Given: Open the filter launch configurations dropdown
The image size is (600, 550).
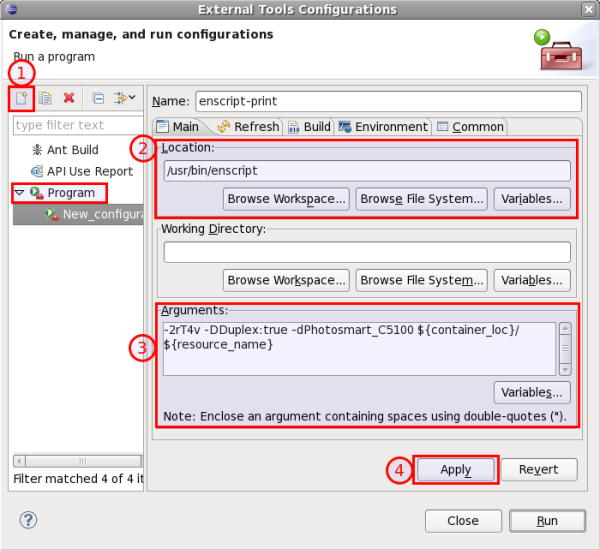Looking at the screenshot, I should click(125, 98).
